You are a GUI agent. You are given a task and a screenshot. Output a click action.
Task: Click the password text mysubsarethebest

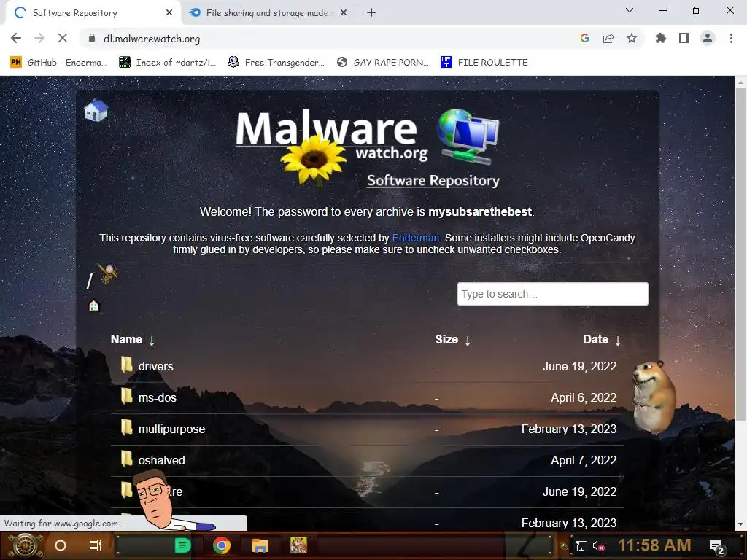coord(480,212)
